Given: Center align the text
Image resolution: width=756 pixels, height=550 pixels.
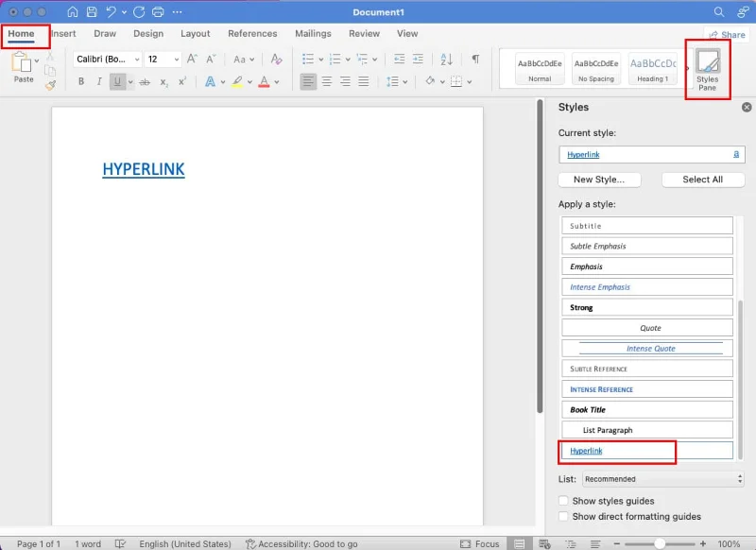Looking at the screenshot, I should 326,81.
